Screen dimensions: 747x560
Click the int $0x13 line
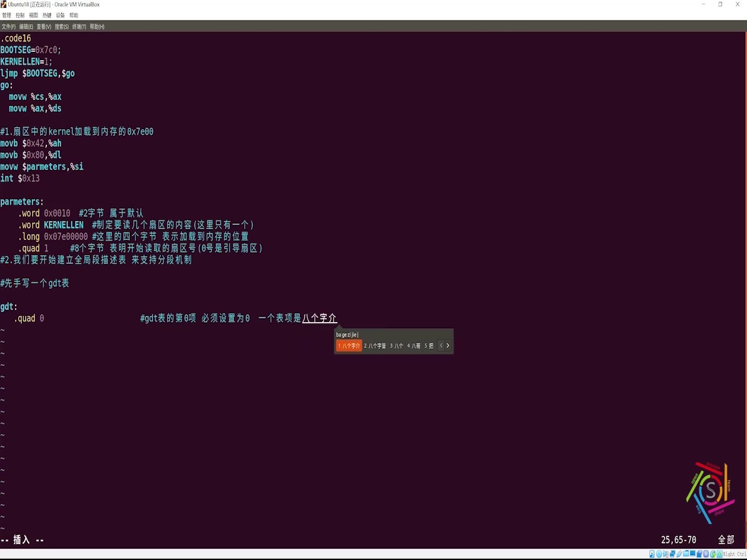20,178
